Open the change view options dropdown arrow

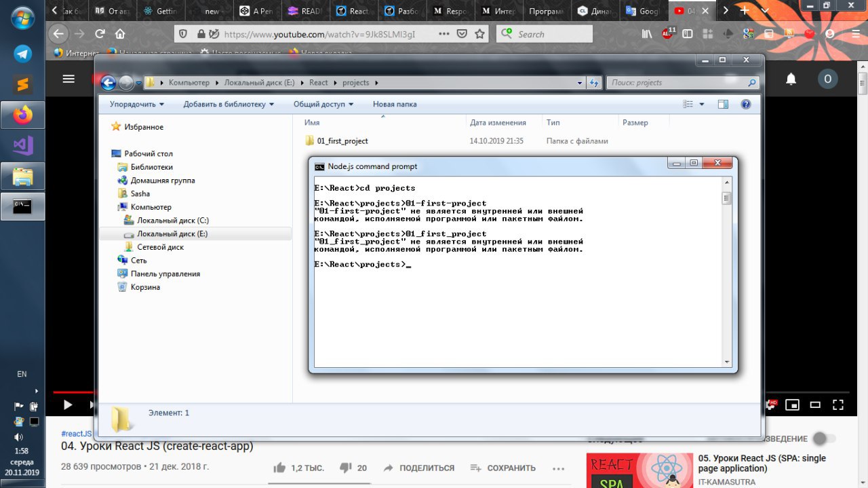(x=702, y=105)
